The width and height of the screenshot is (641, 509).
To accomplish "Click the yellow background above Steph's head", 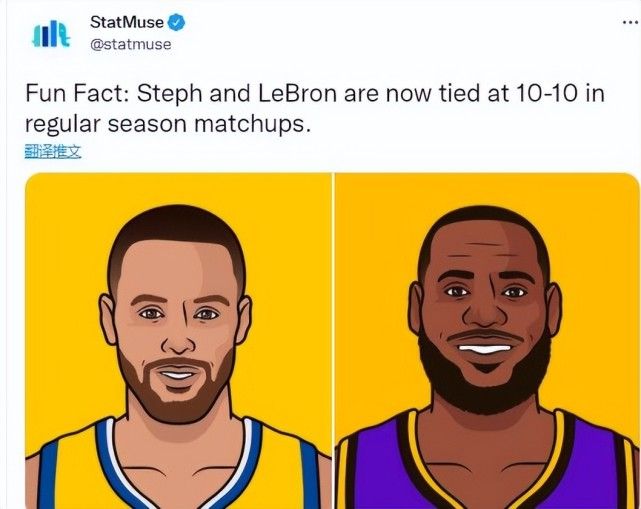I will pyautogui.click(x=176, y=188).
